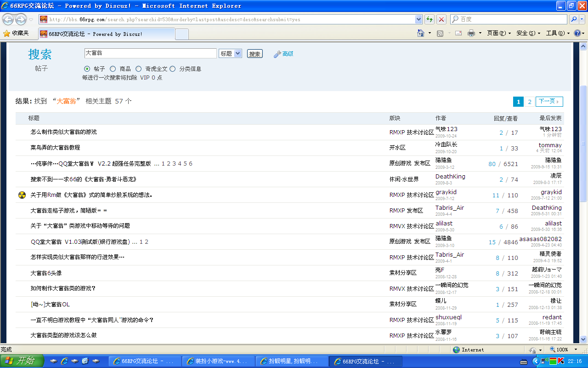The image size is (588, 368).
Task: Open the 标题 search type dropdown
Action: coord(230,53)
